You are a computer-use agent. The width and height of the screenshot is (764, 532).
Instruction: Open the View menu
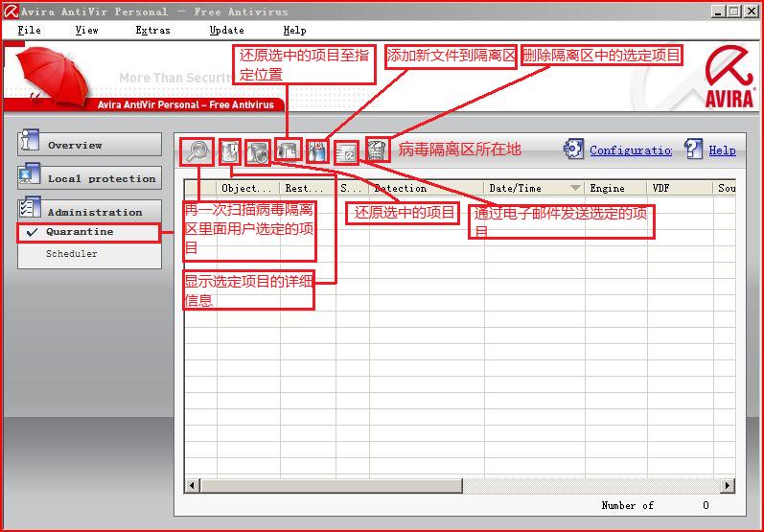coord(86,31)
